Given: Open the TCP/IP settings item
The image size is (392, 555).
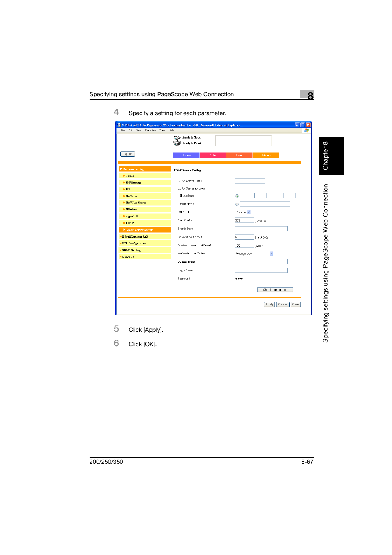Looking at the screenshot, I should pos(145,176).
